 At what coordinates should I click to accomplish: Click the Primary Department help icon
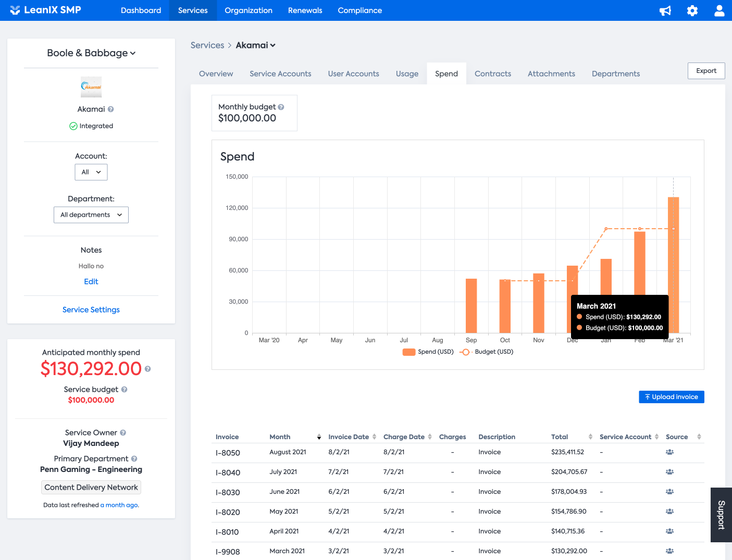pyautogui.click(x=134, y=459)
